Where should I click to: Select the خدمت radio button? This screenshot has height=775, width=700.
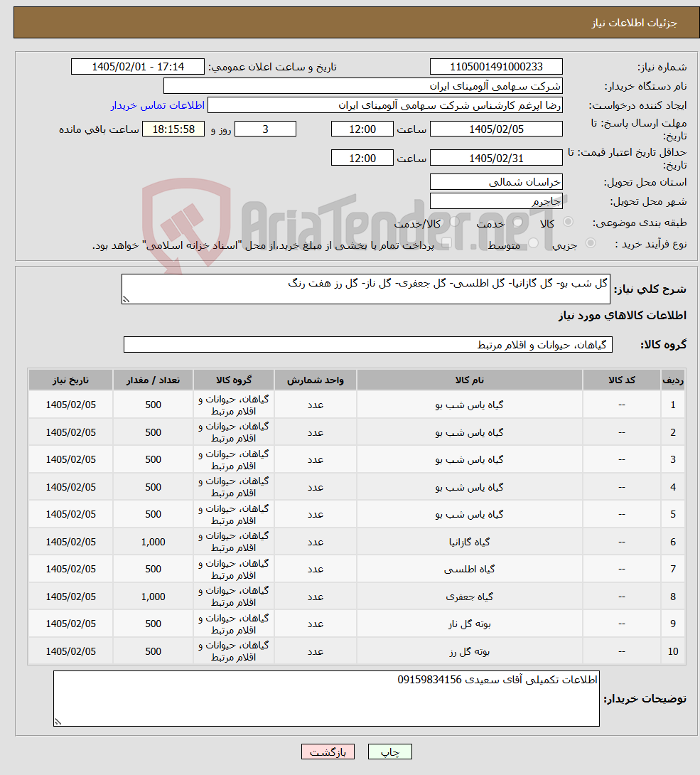pyautogui.click(x=517, y=222)
